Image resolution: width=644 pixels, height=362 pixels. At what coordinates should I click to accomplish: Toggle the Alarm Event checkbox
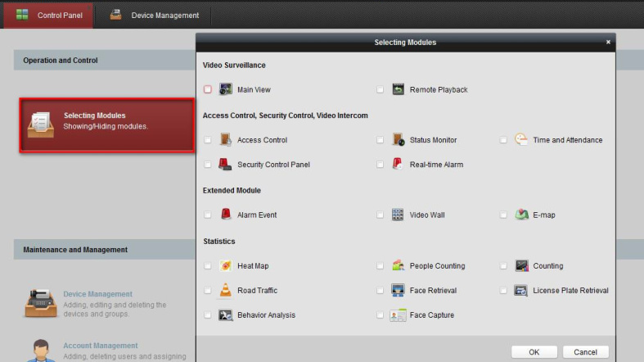208,215
